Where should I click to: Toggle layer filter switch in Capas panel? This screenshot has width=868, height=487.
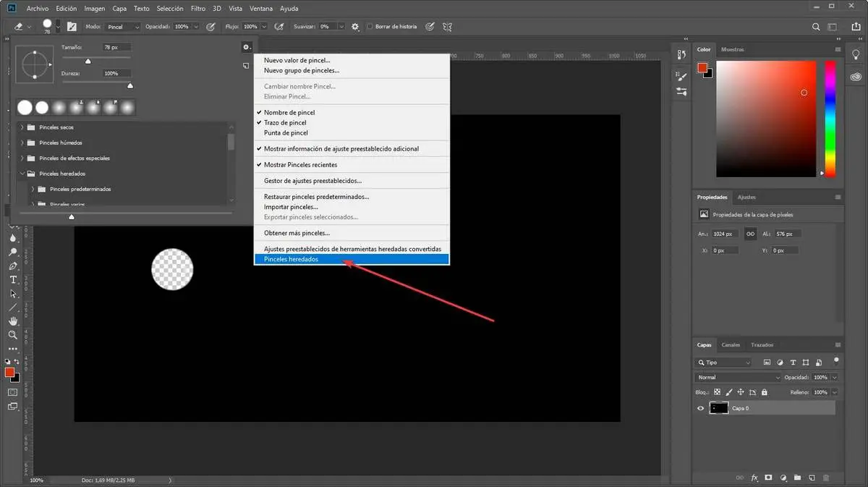(x=837, y=360)
